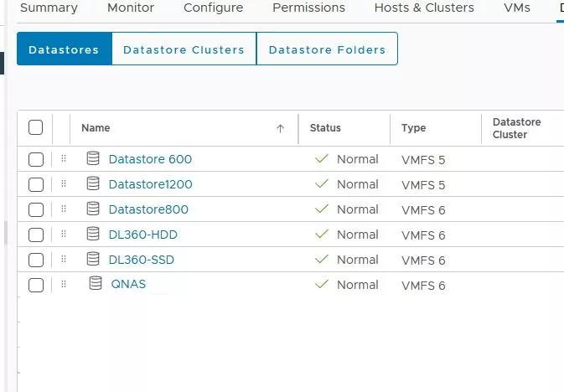Click Normal status text for Datastore1200
The height and width of the screenshot is (392, 564).
coord(358,184)
